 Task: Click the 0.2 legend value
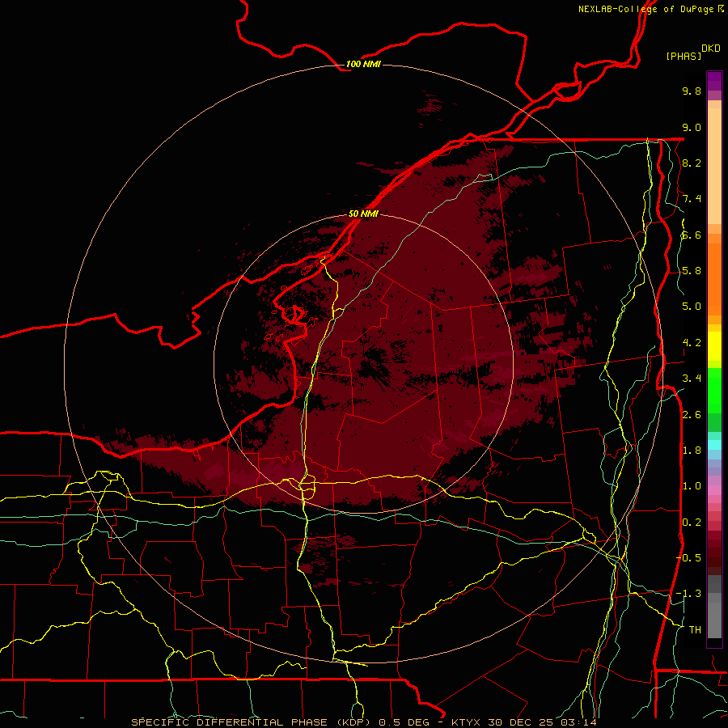click(692, 523)
